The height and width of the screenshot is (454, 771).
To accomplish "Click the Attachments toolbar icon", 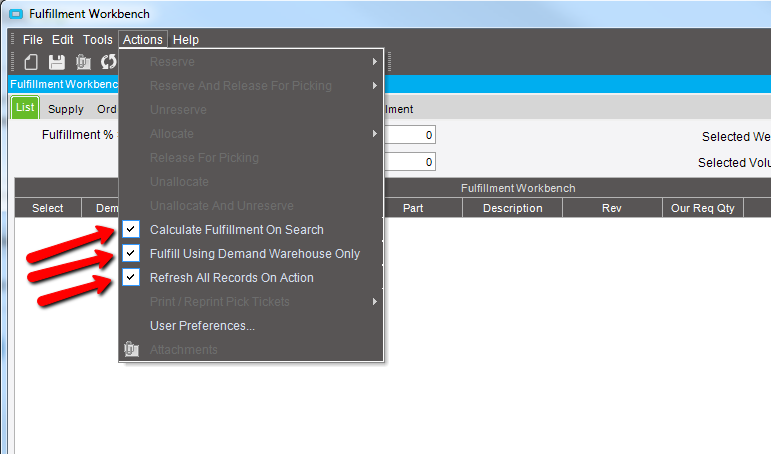I will [83, 62].
